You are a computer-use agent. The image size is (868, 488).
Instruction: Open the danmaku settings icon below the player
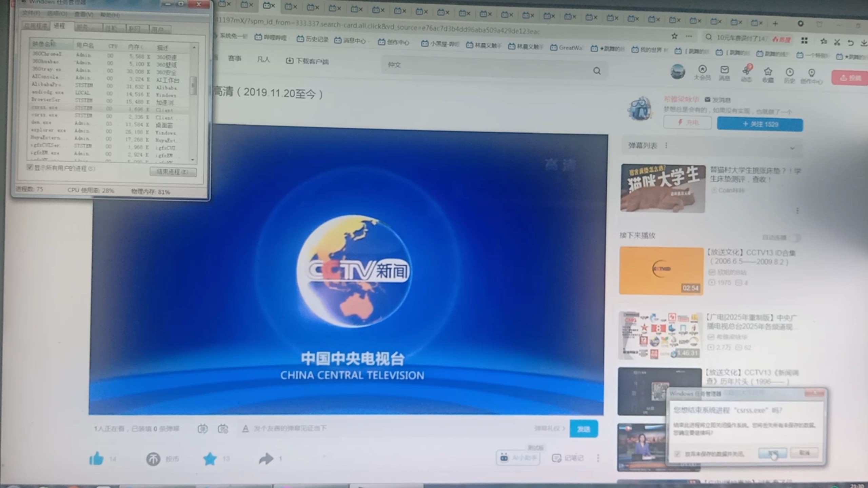(x=222, y=429)
